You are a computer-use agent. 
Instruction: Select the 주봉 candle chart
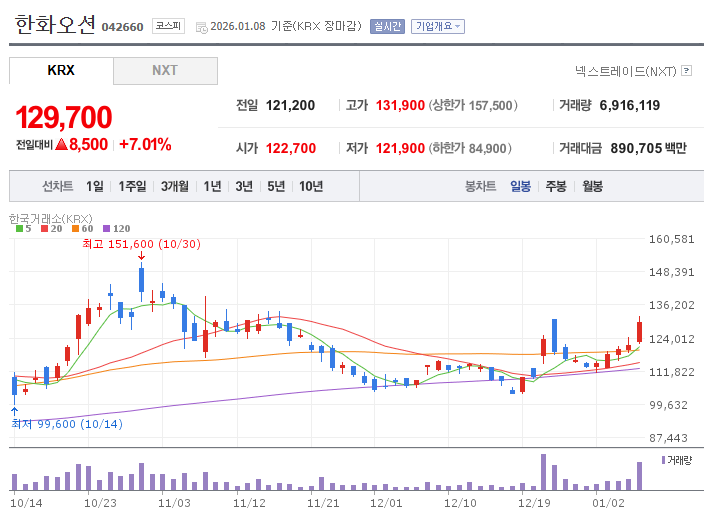pos(556,186)
